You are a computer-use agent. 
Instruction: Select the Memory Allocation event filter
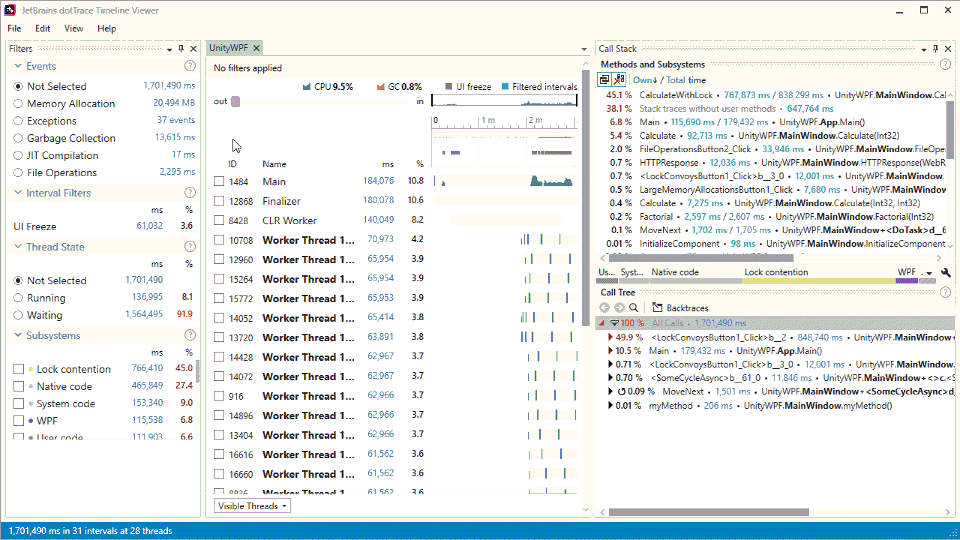[x=18, y=104]
